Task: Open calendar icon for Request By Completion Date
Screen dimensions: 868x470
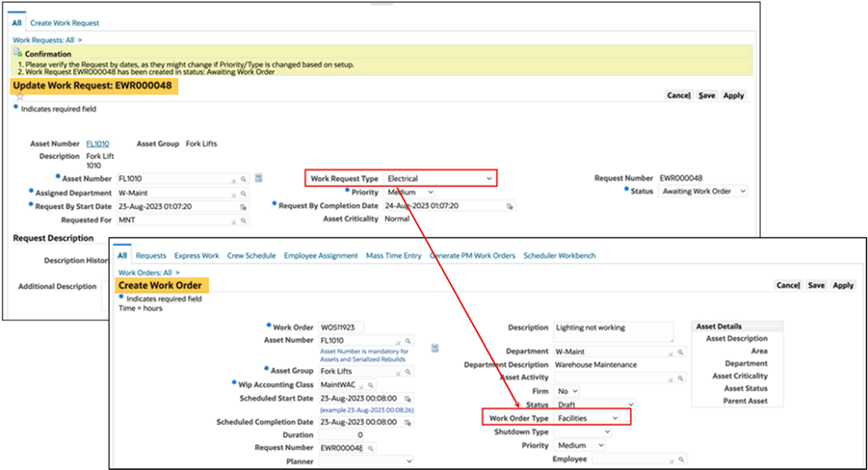Action: coord(510,206)
